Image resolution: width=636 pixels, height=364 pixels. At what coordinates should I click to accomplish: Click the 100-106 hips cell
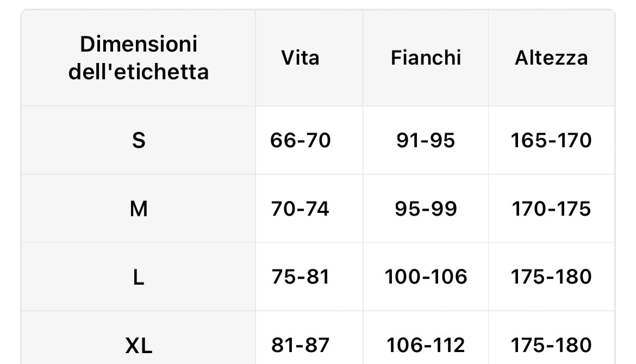(426, 277)
